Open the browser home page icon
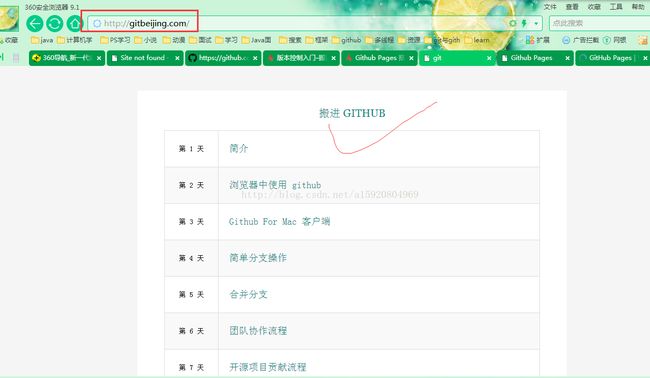This screenshot has width=650, height=378. [x=74, y=23]
